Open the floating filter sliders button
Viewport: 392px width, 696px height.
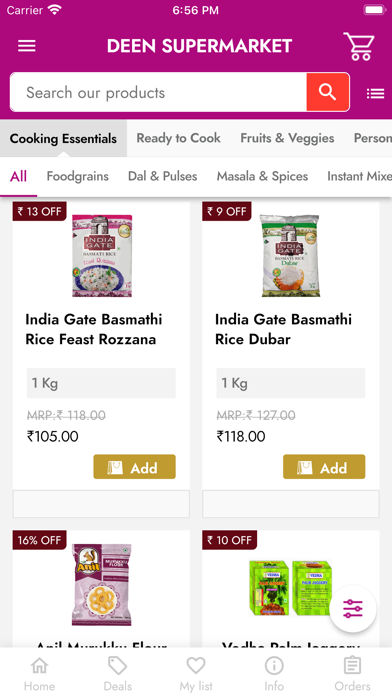(x=353, y=609)
